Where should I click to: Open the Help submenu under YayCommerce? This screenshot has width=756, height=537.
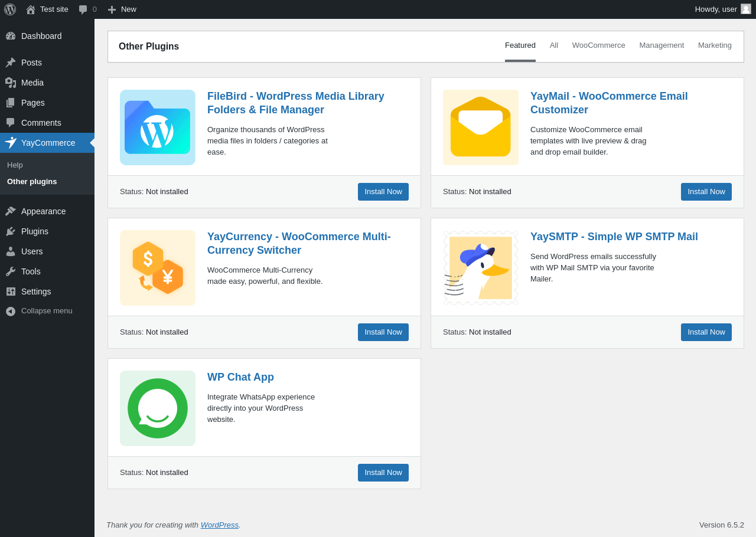[x=15, y=165]
